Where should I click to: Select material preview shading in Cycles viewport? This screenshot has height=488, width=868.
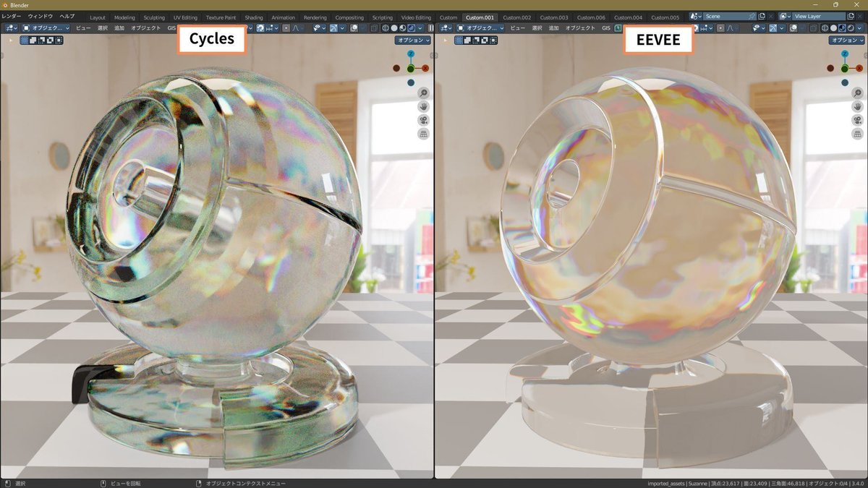tap(402, 28)
